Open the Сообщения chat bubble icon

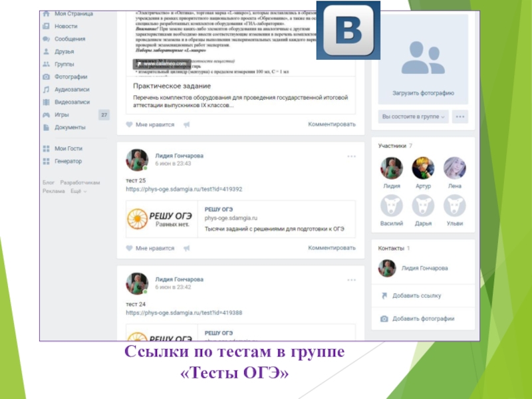coord(46,39)
